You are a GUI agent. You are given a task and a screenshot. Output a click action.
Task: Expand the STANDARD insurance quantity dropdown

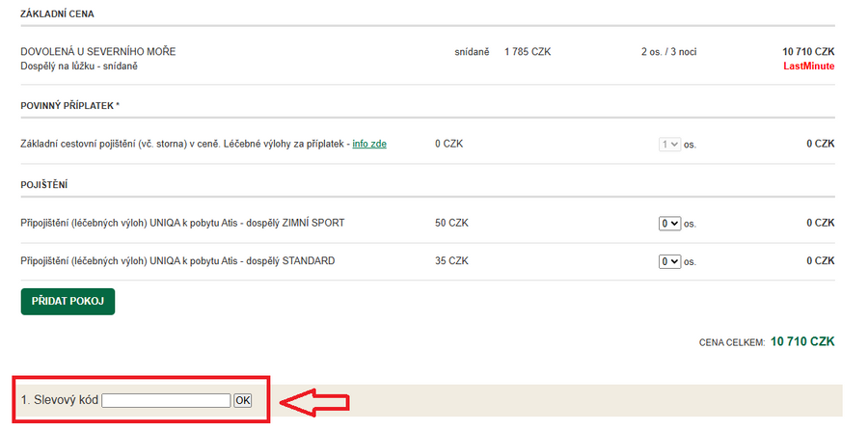[669, 261]
